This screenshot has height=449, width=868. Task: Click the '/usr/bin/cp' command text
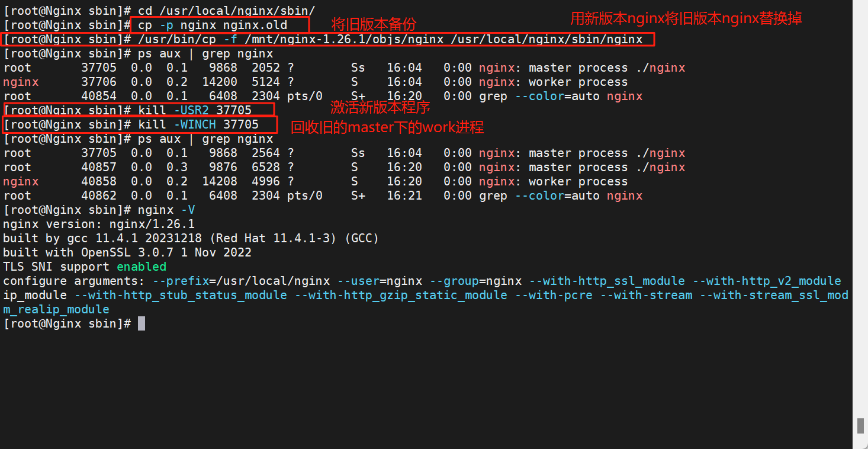coord(177,39)
